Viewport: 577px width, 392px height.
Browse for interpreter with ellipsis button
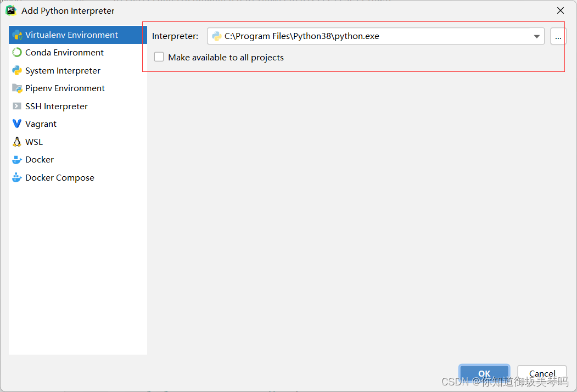tap(558, 36)
